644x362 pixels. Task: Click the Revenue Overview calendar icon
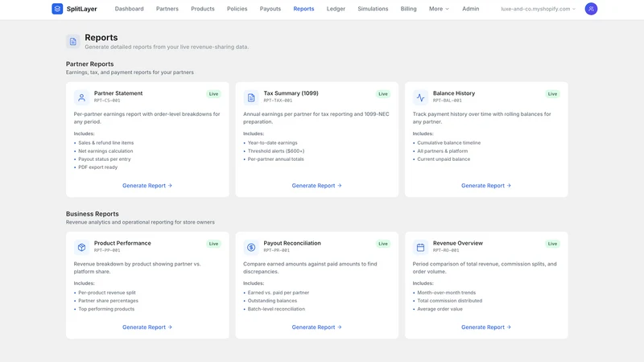click(420, 248)
